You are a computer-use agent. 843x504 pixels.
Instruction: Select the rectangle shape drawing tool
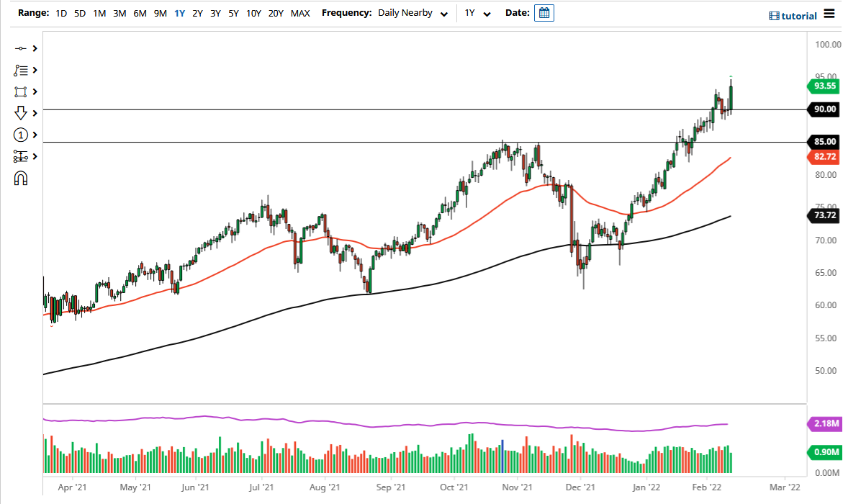tap(22, 91)
